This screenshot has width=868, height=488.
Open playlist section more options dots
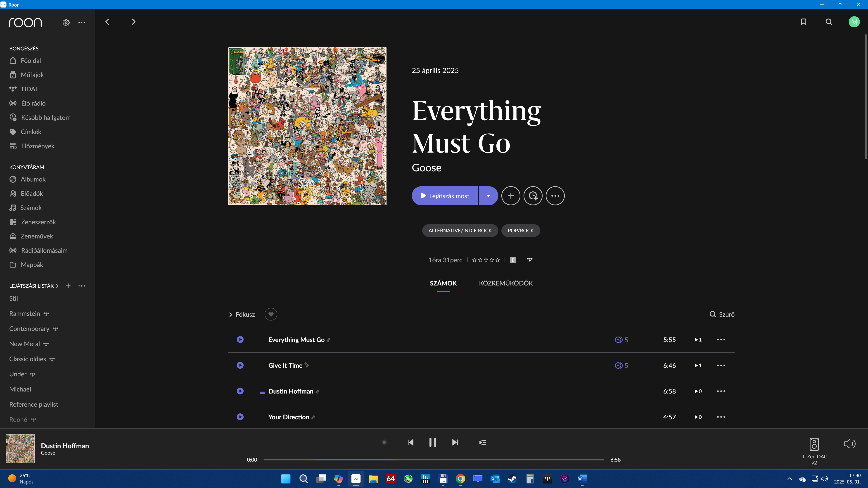tap(82, 286)
